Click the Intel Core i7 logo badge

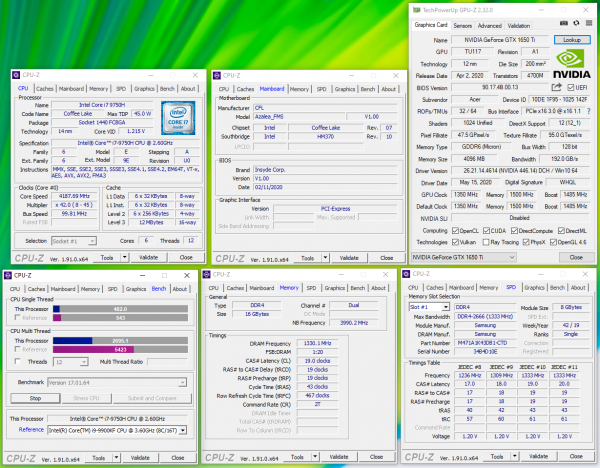point(180,116)
